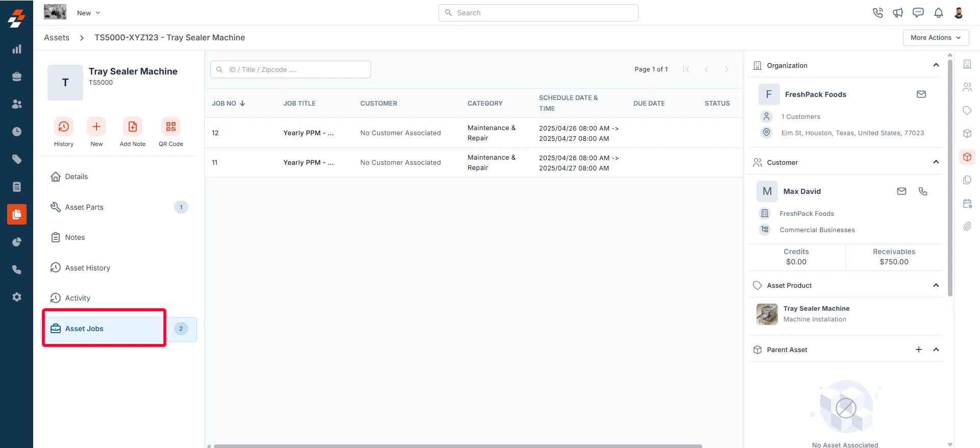
Task: Click the company image thumbnail in top bar
Action: click(55, 12)
